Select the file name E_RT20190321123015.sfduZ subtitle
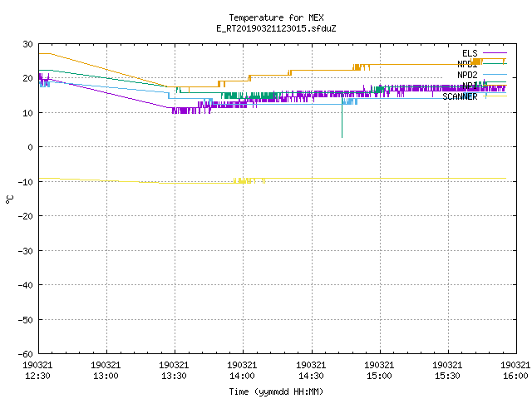The width and height of the screenshot is (532, 399). pos(276,28)
